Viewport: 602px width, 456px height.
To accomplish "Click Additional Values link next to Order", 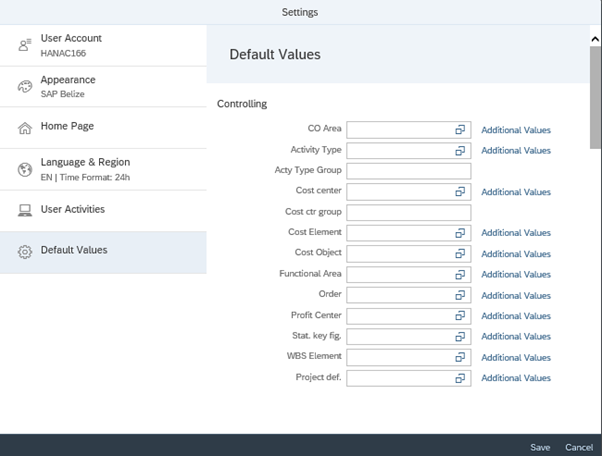I will click(515, 296).
